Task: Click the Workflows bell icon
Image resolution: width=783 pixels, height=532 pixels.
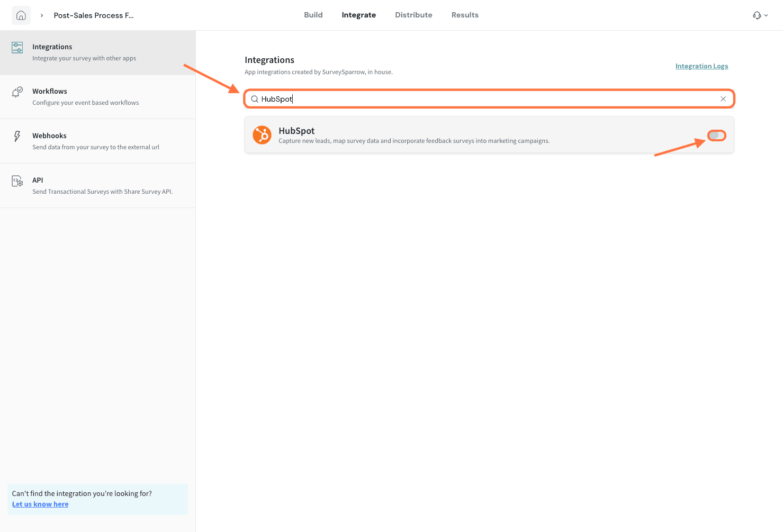Action: click(x=17, y=92)
